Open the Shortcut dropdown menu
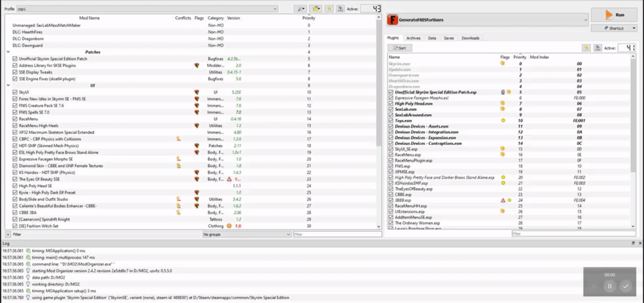The height and width of the screenshot is (303, 644). (614, 28)
